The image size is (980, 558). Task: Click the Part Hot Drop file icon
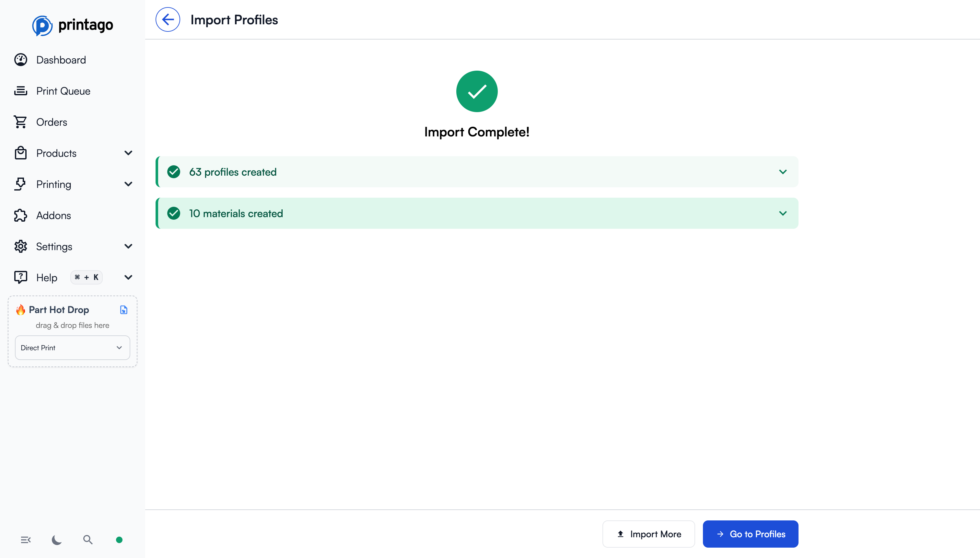(123, 310)
